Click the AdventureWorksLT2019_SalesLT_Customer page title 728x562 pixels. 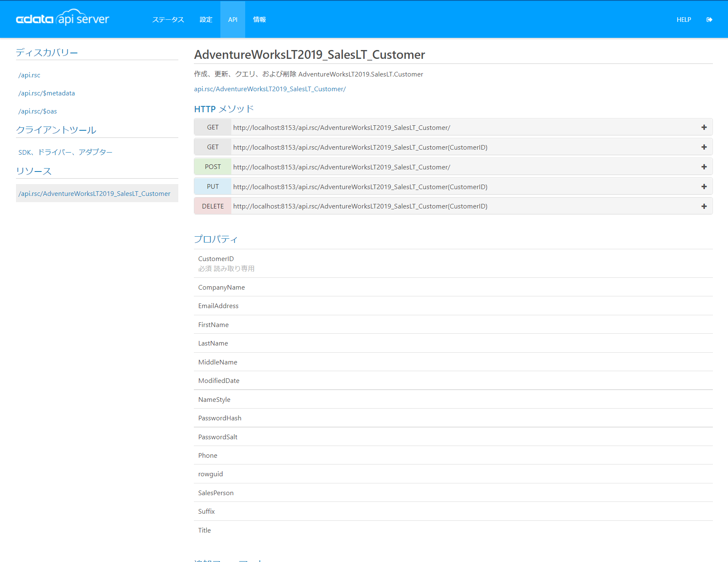(x=310, y=55)
